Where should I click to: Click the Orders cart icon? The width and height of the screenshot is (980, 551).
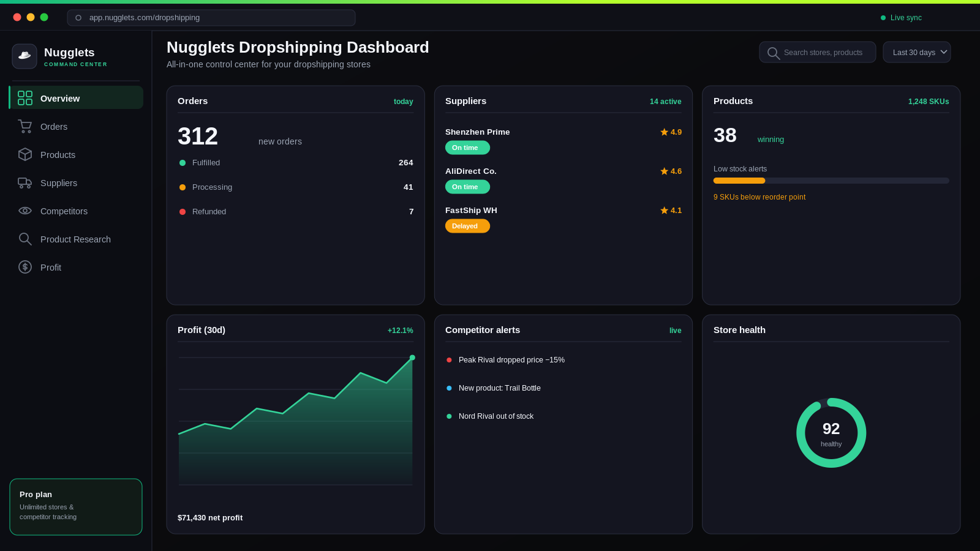25,126
